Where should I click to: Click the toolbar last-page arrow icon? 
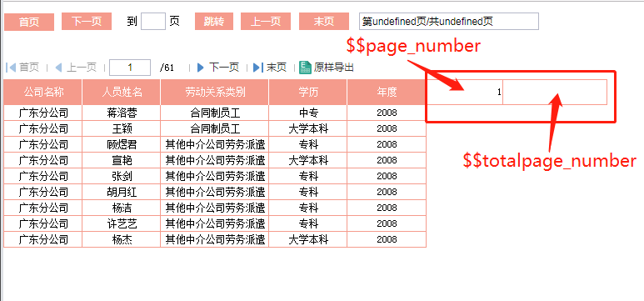258,68
